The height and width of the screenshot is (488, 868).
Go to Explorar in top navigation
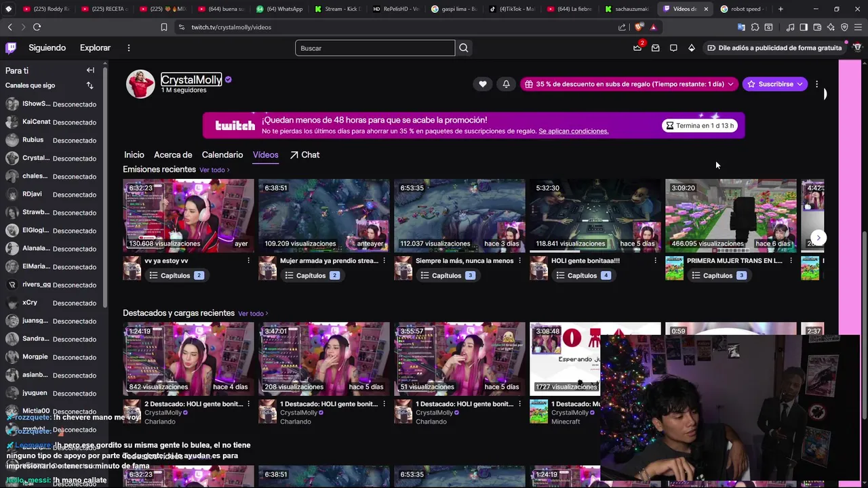(95, 47)
